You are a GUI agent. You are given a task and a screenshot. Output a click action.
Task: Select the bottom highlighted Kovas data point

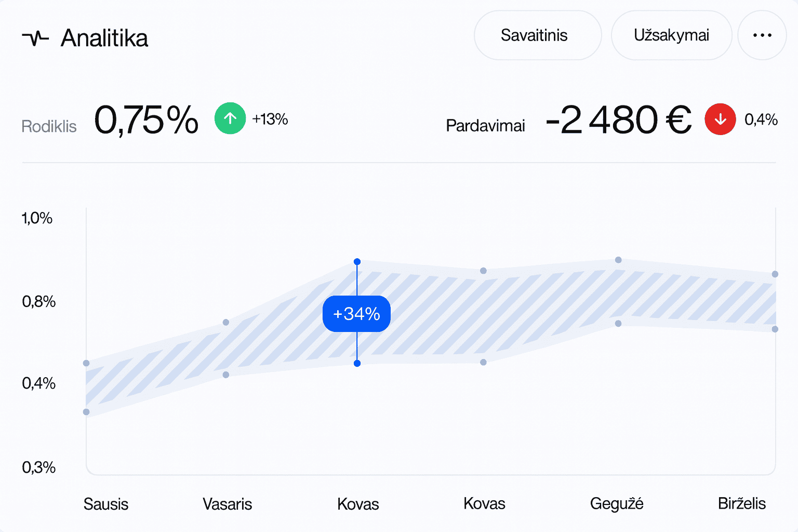coord(357,363)
